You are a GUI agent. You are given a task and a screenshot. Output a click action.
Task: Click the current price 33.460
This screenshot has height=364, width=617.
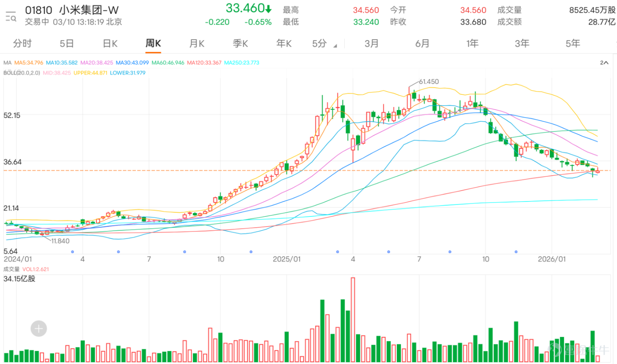point(245,8)
